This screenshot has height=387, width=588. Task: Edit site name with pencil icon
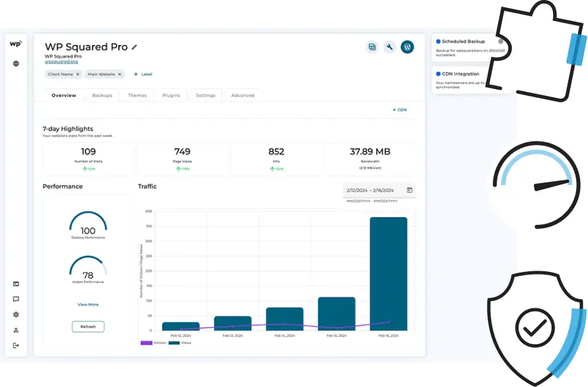pos(134,47)
